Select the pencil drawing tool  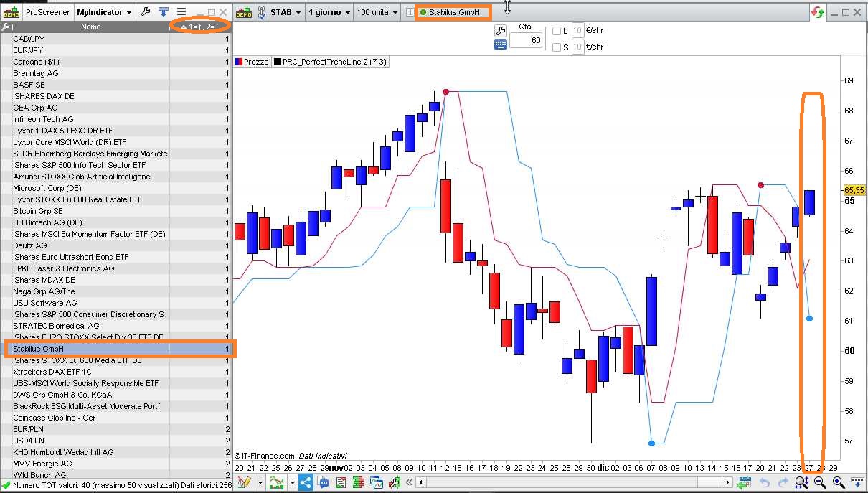point(244,482)
